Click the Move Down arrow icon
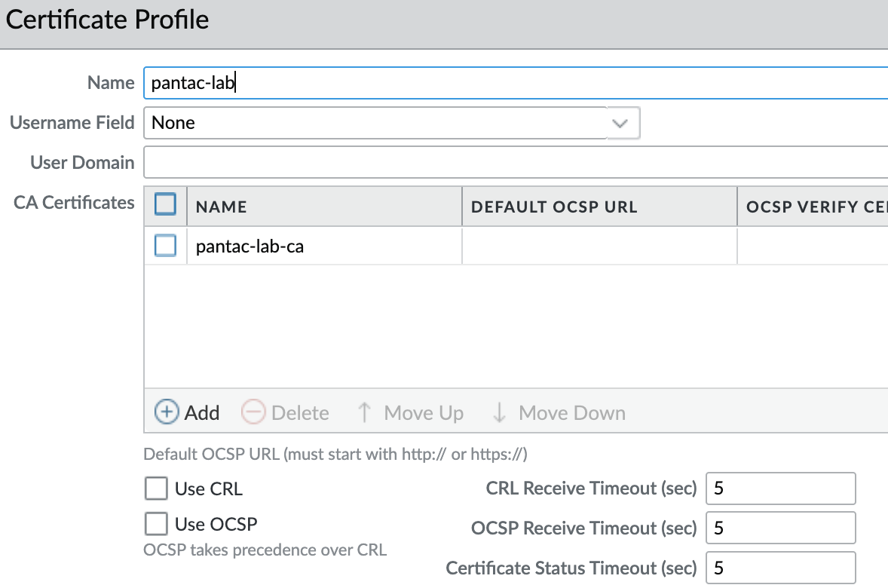The width and height of the screenshot is (888, 588). pyautogui.click(x=499, y=412)
